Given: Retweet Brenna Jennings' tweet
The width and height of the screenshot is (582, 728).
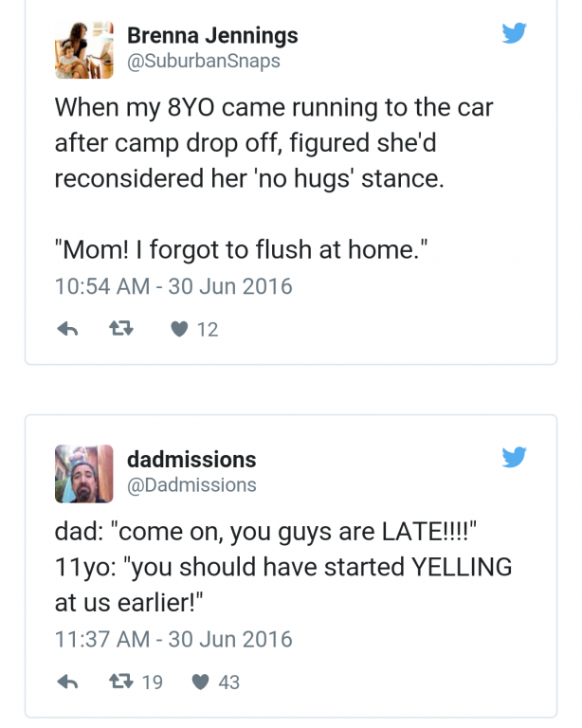Looking at the screenshot, I should [121, 330].
